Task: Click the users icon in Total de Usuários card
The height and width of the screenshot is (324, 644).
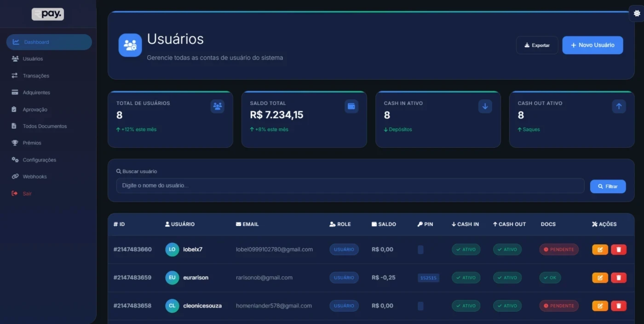Action: pyautogui.click(x=217, y=106)
